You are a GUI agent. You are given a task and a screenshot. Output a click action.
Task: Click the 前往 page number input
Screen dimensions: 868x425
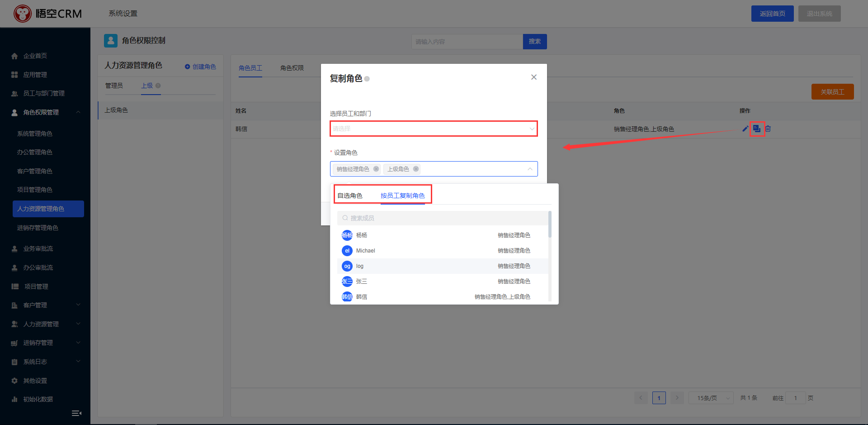click(795, 398)
